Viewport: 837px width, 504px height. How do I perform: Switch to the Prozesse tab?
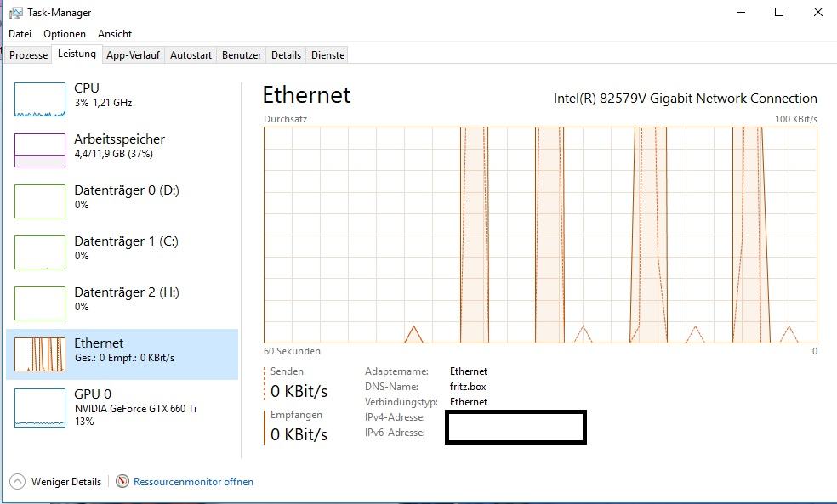[x=28, y=55]
